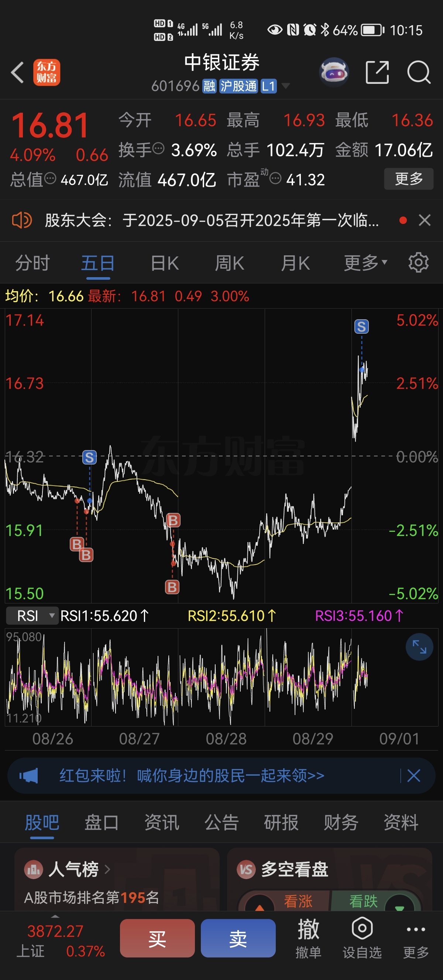
Task: Vote 看涨 bullish
Action: [x=298, y=901]
